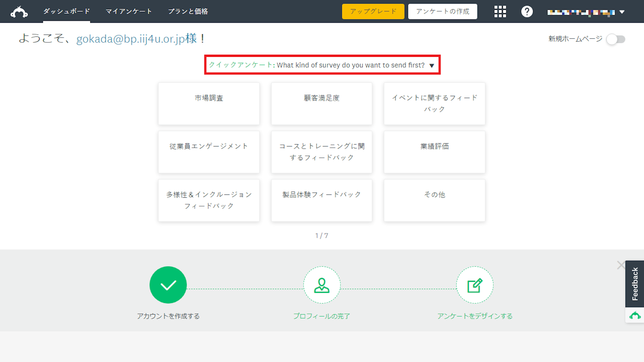Click the green checkmark account-created circle
644x362 pixels.
[168, 285]
